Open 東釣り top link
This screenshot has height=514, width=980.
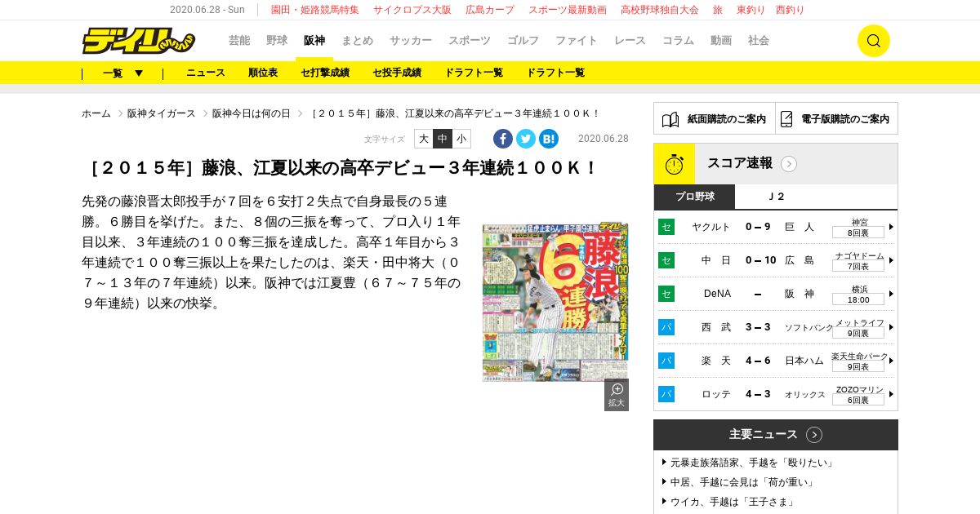click(x=751, y=10)
